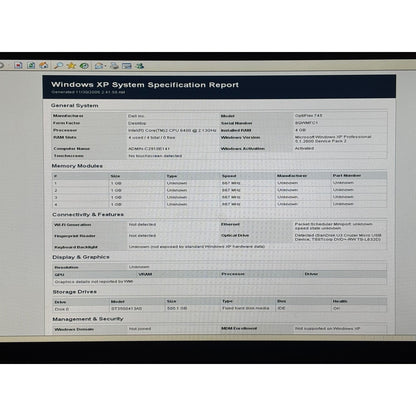Image resolution: width=416 pixels, height=416 pixels.
Task: Click the 'Form Factor' label
Action: [x=67, y=123]
